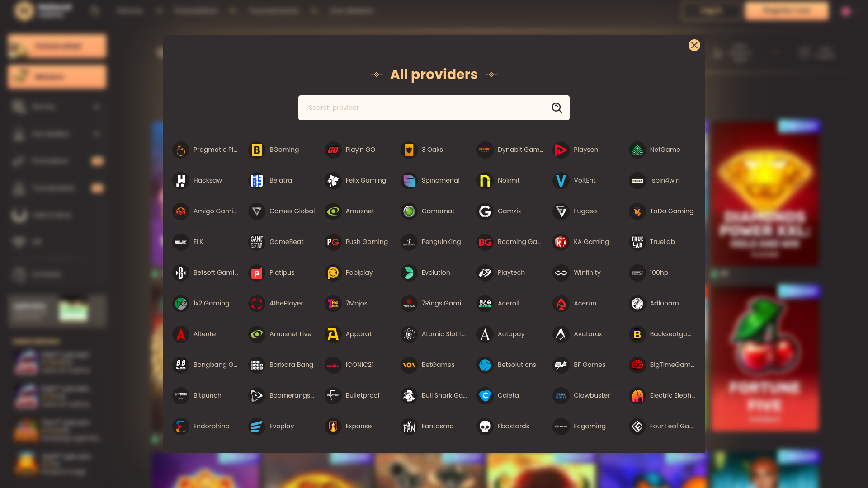Viewport: 868px width, 488px height.
Task: Open the Evoplay provider entry
Action: (x=281, y=426)
